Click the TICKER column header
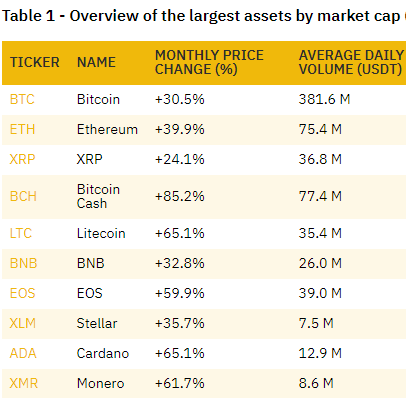 (35, 62)
